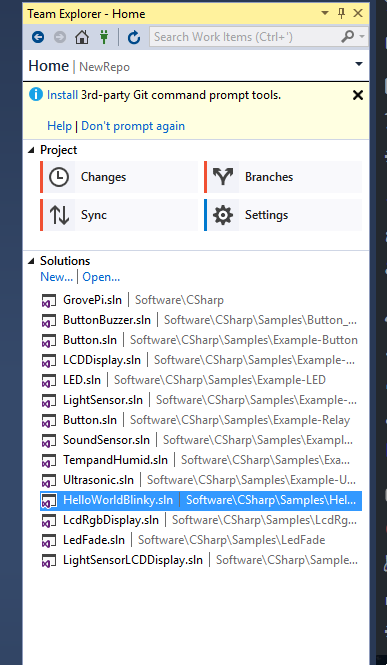
Task: Open the Home page navigation dropdown
Action: (x=359, y=64)
